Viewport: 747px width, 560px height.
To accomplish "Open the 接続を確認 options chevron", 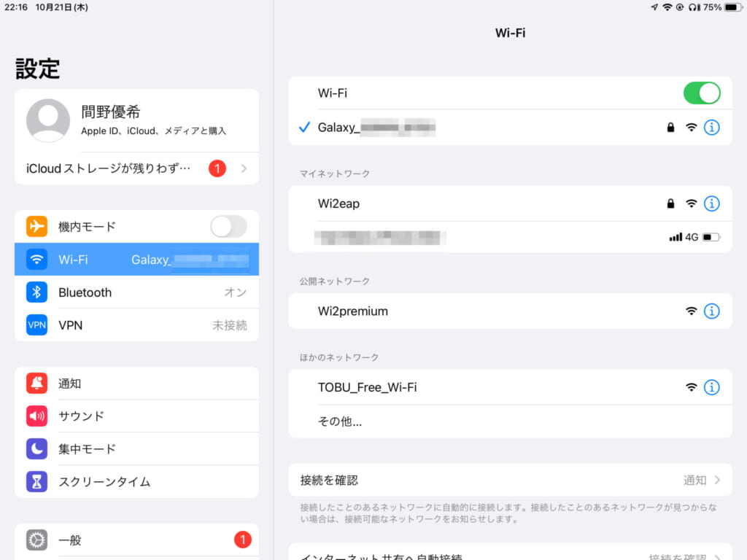I will point(717,480).
